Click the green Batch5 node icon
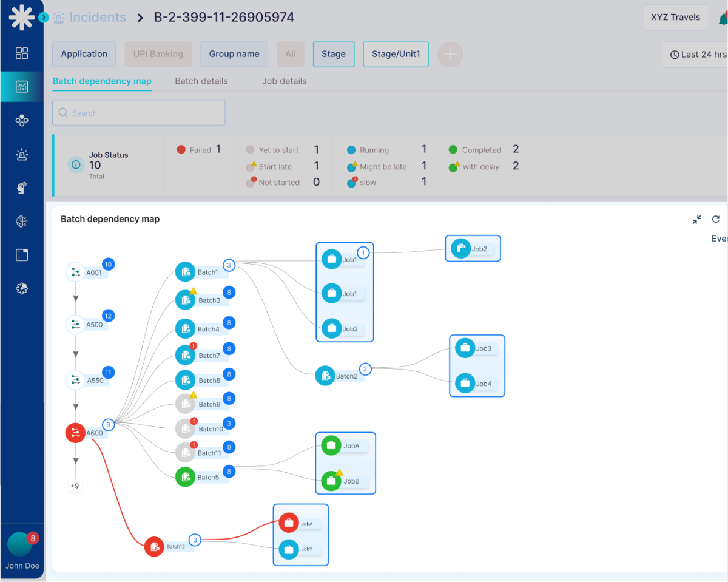 click(185, 477)
